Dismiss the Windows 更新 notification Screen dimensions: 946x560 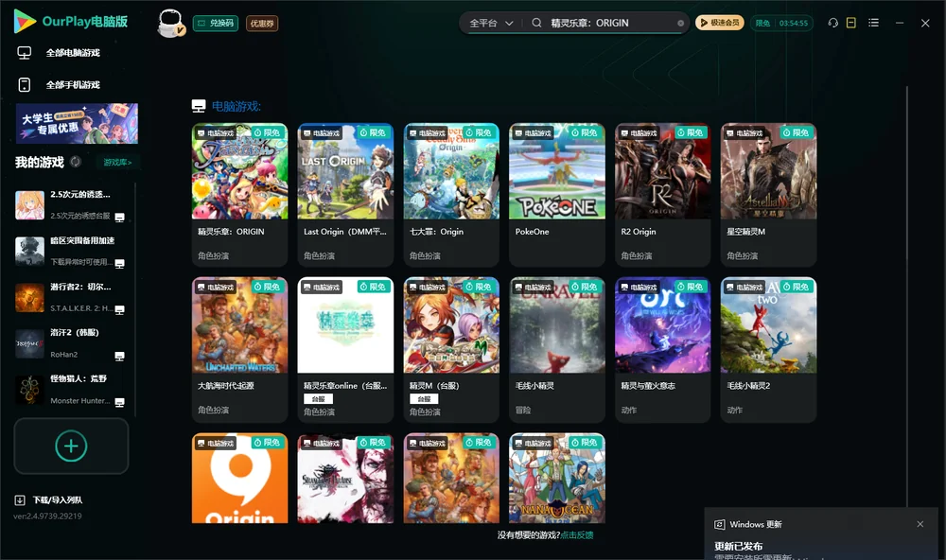click(920, 524)
